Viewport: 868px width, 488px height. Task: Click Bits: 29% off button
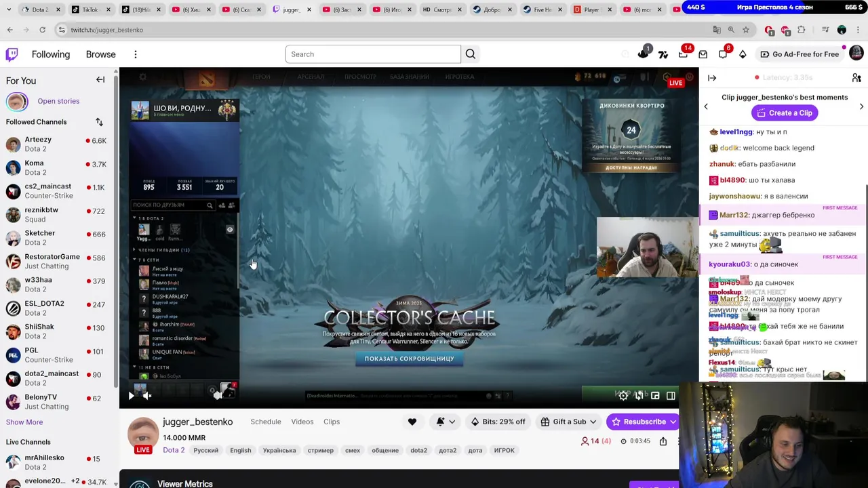coord(498,422)
